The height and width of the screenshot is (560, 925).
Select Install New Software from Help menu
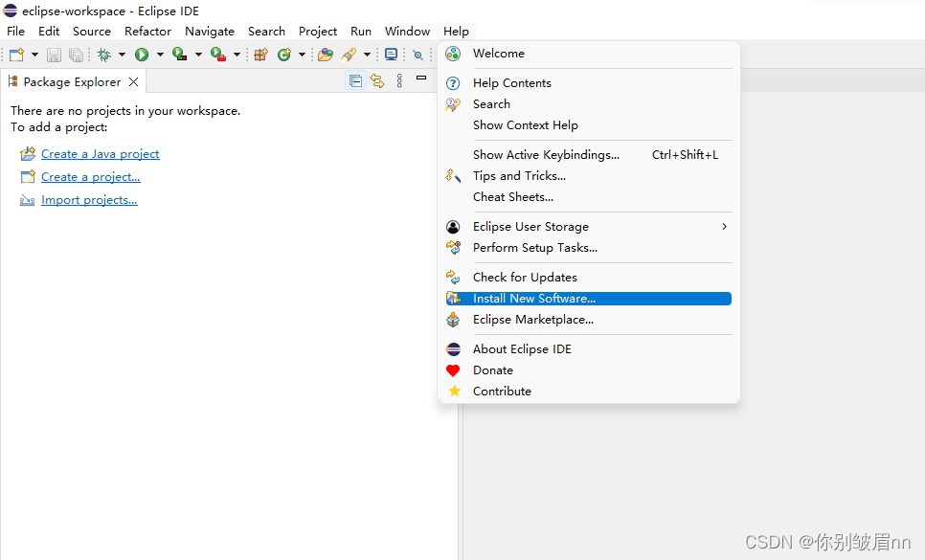point(533,298)
